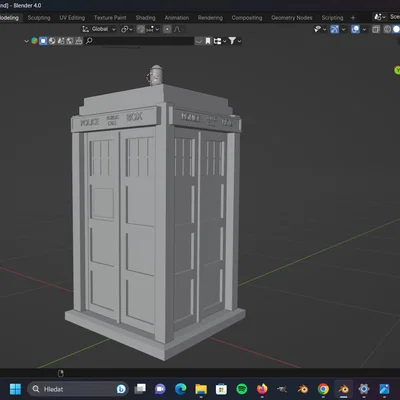The height and width of the screenshot is (400, 400).
Task: Toggle proportional editing
Action: click(167, 29)
